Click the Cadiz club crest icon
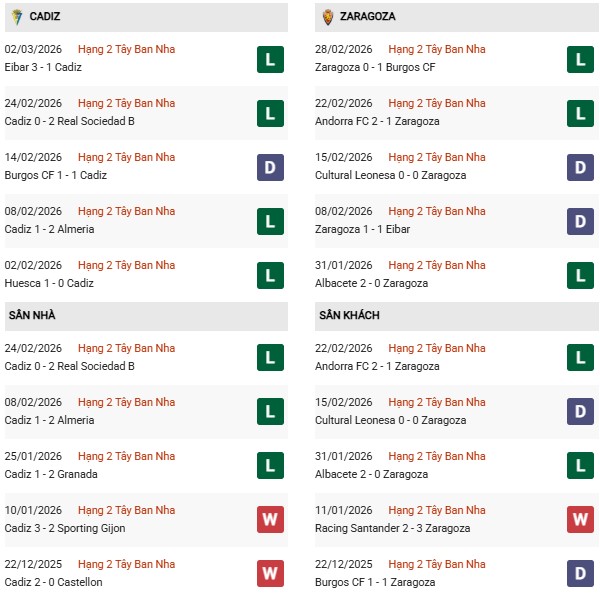The image size is (600, 595). click(16, 17)
